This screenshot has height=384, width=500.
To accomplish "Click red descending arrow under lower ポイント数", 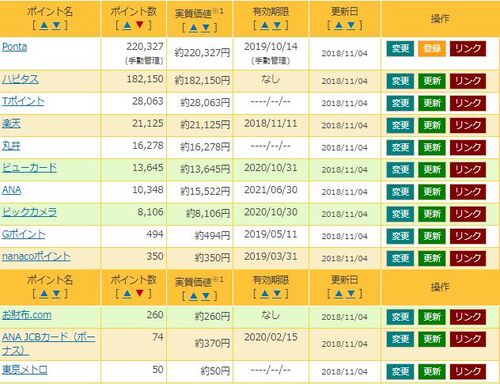I will point(140,293).
